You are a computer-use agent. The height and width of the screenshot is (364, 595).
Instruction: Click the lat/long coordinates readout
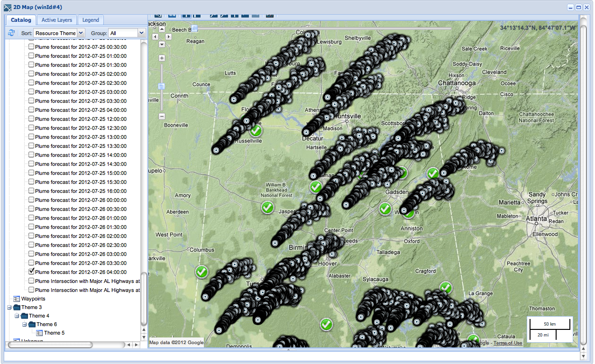click(x=538, y=27)
